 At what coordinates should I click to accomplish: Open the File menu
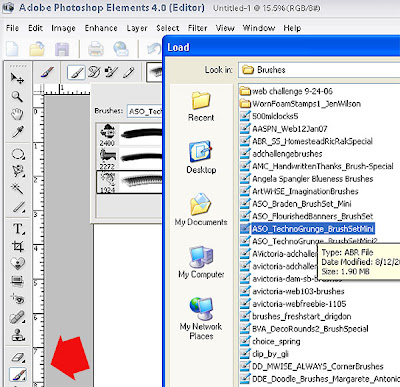click(x=12, y=28)
